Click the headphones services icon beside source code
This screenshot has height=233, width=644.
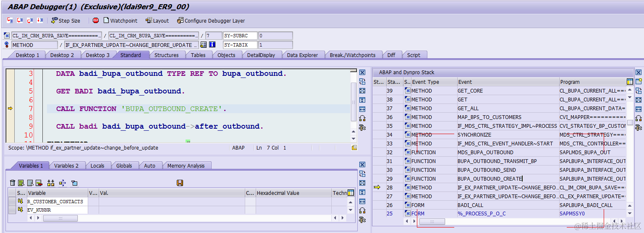pos(362,119)
